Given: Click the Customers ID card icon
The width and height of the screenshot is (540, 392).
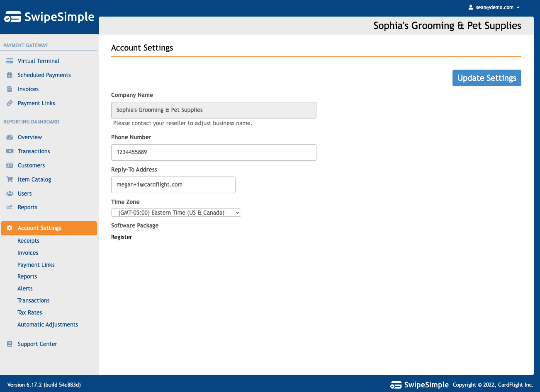Looking at the screenshot, I should [x=10, y=165].
